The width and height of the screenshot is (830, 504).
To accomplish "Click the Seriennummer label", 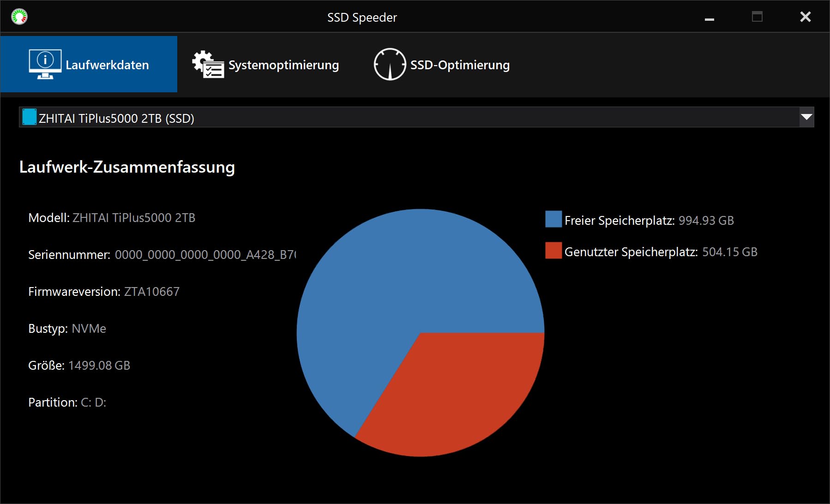I will [x=69, y=255].
